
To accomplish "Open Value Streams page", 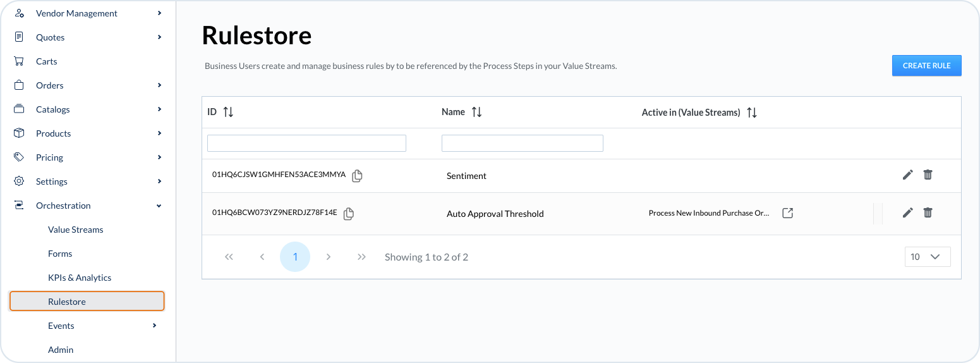I will 76,230.
